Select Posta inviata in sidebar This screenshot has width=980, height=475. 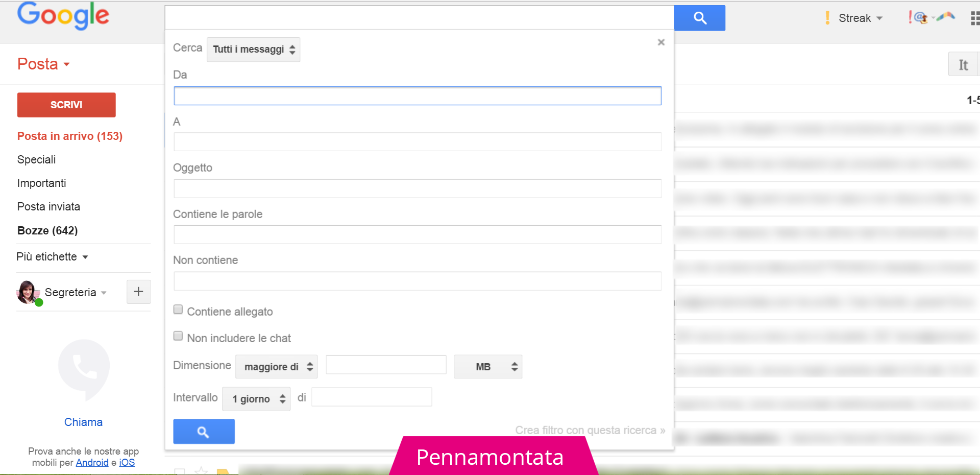(x=48, y=206)
